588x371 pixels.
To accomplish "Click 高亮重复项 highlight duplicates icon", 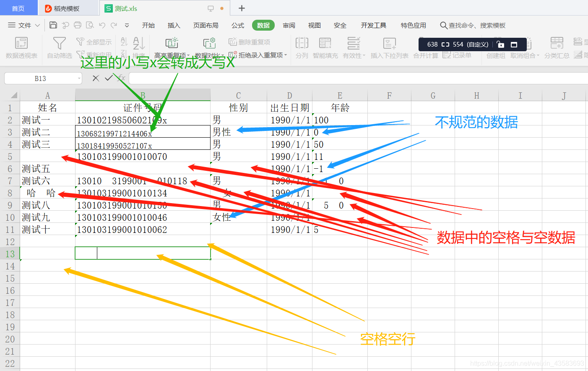I will (x=172, y=43).
